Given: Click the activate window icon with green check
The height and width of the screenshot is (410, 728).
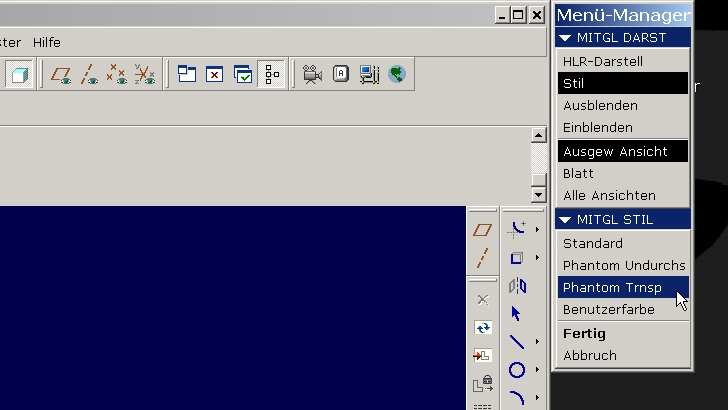Looking at the screenshot, I should [x=243, y=74].
